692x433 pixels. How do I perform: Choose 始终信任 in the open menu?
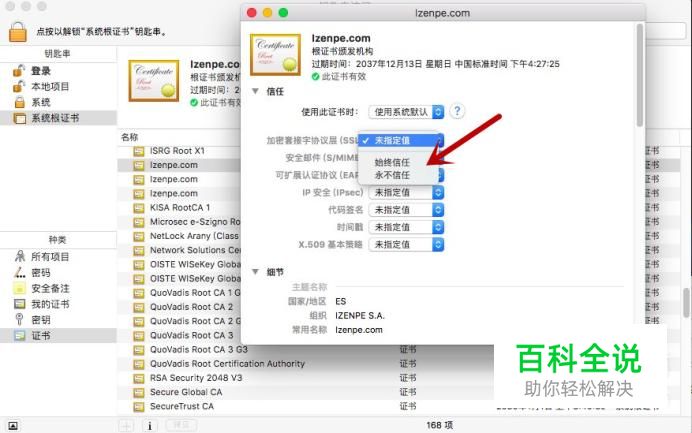coord(392,162)
